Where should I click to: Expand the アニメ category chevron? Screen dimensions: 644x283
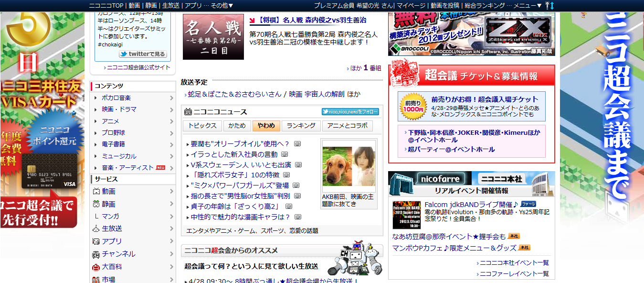pyautogui.click(x=171, y=121)
